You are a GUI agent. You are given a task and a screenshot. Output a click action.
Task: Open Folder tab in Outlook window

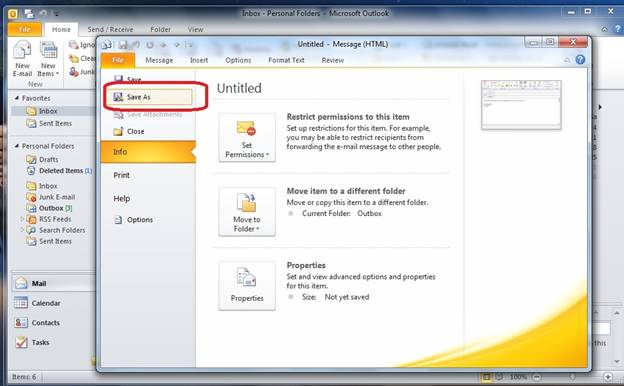tap(160, 29)
